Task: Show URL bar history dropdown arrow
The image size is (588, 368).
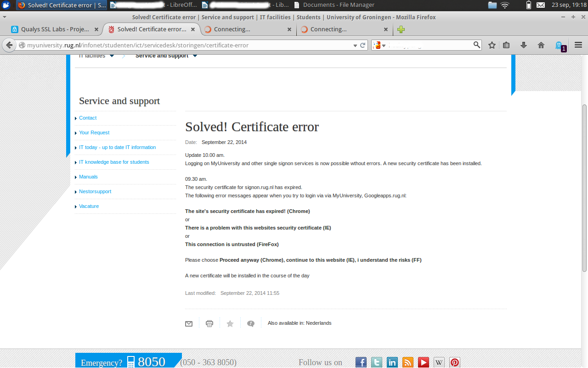Action: [x=355, y=45]
